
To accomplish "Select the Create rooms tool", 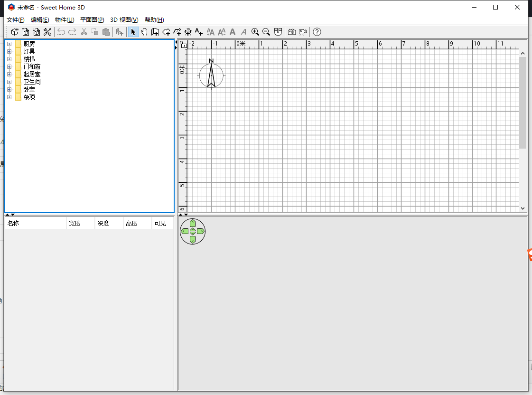I will 166,32.
